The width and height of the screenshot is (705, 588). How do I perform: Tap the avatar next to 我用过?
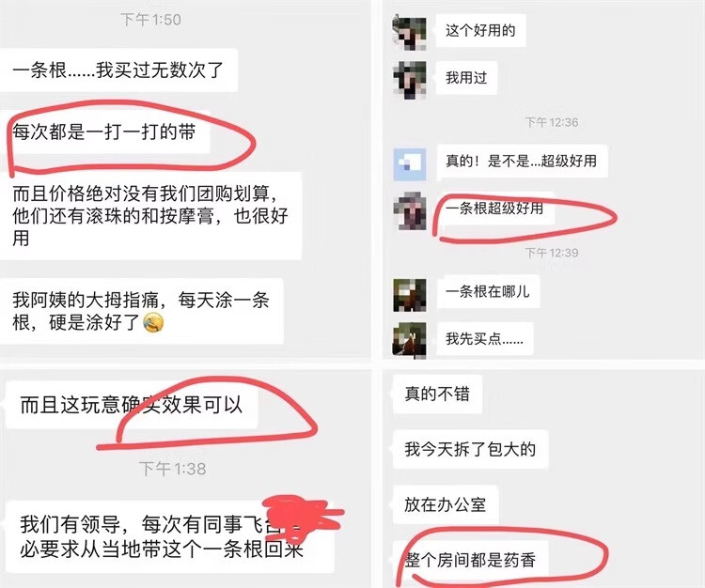pyautogui.click(x=409, y=79)
